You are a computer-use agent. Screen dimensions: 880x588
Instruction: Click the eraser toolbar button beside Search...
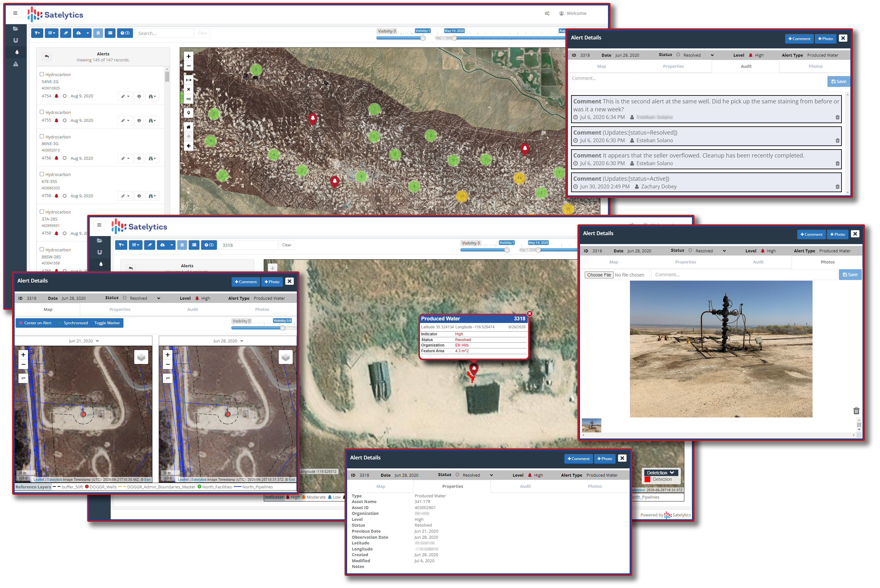[66, 33]
